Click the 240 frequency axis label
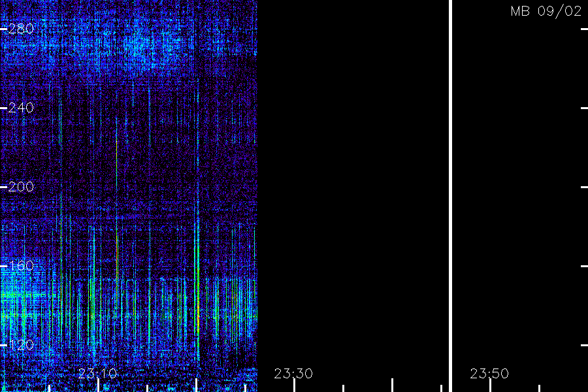 pos(21,108)
